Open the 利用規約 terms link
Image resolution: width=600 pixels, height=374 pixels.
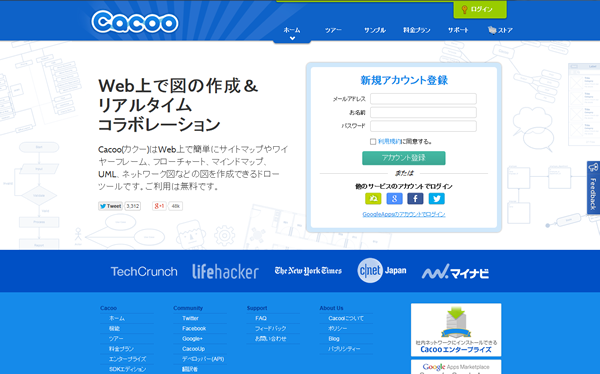pos(389,142)
